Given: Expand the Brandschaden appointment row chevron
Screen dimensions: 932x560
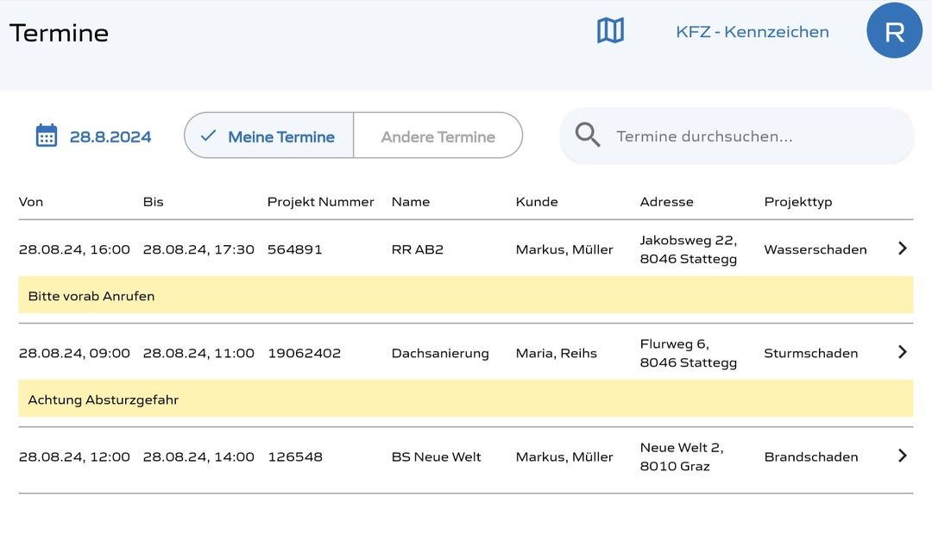Looking at the screenshot, I should (x=902, y=456).
